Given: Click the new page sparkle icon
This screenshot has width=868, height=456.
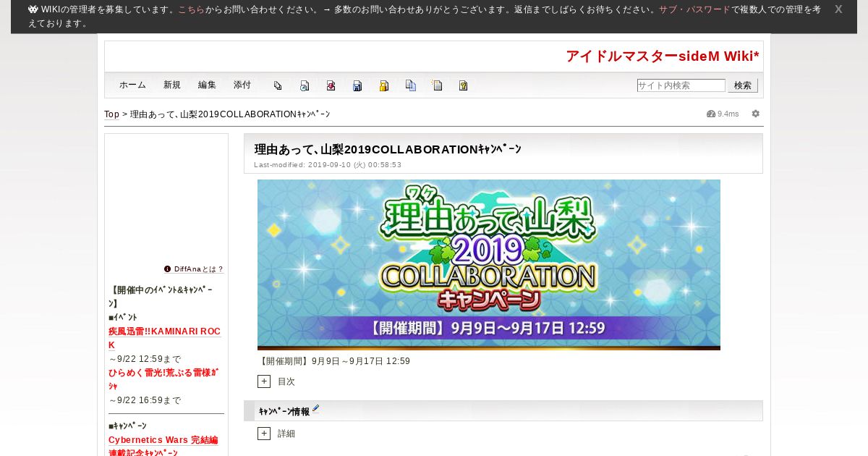Looking at the screenshot, I should point(437,85).
